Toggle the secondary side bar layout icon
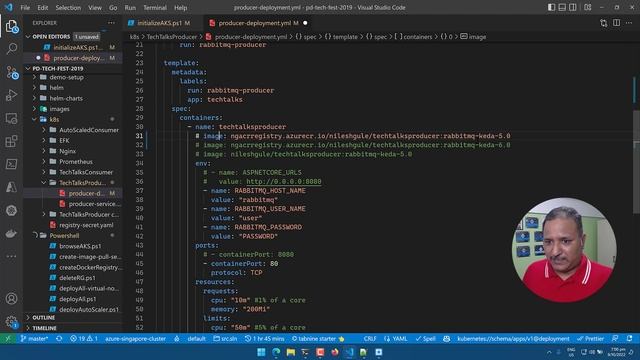The height and width of the screenshot is (360, 640). pyautogui.click(x=573, y=7)
